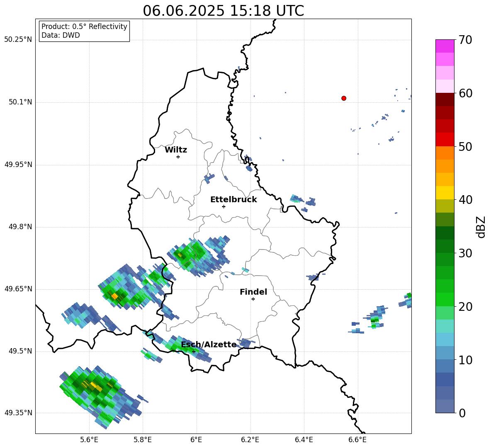This screenshot has width=491, height=448.
Task: Click the 50.25°N latitude label
Action: coord(18,40)
